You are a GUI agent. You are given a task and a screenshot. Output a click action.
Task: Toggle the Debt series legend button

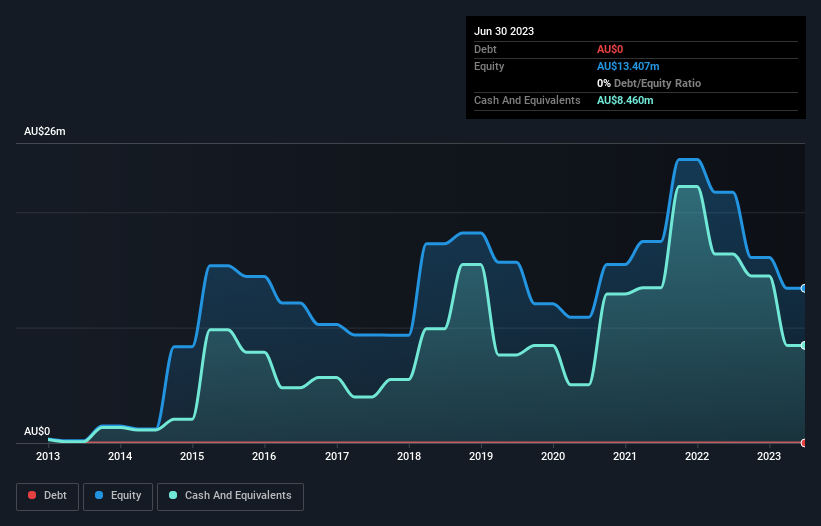click(47, 496)
